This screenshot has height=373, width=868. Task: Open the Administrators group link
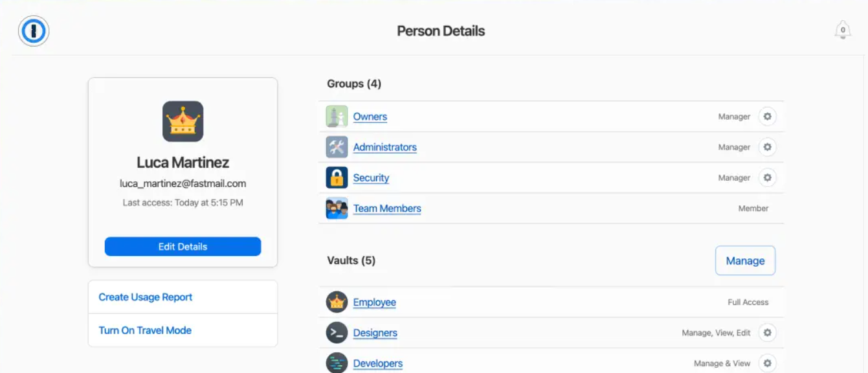384,146
